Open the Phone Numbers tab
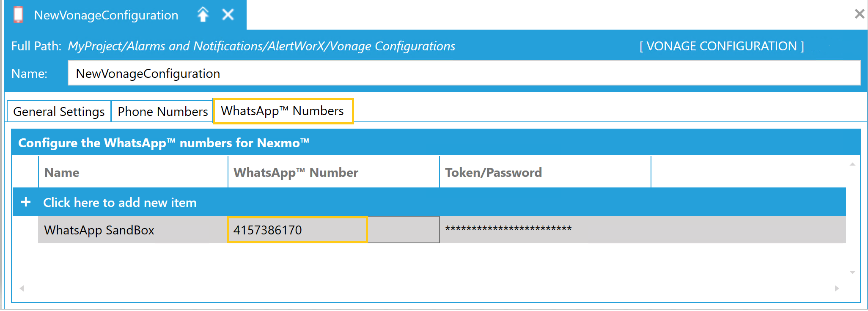 (x=162, y=111)
